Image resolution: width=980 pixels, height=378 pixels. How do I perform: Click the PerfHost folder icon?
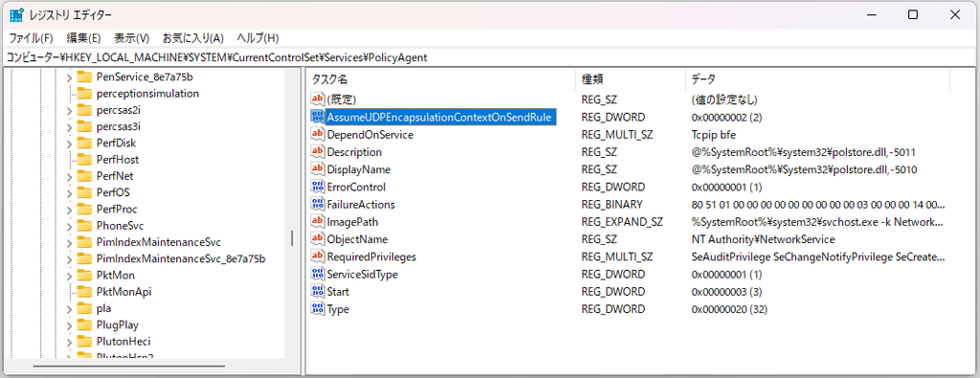point(84,159)
